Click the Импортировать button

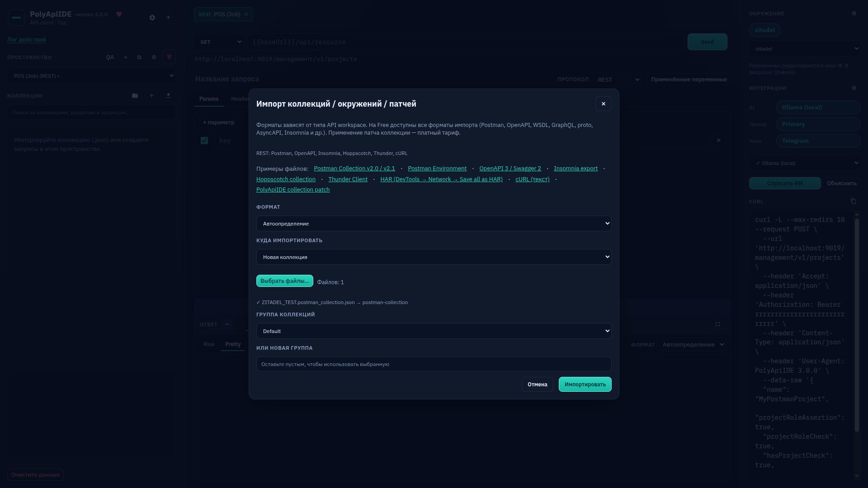(585, 385)
